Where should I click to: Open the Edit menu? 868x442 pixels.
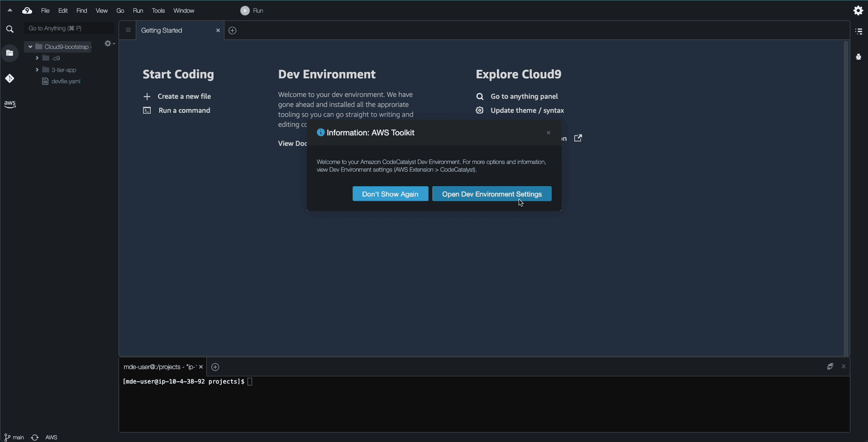(x=63, y=10)
